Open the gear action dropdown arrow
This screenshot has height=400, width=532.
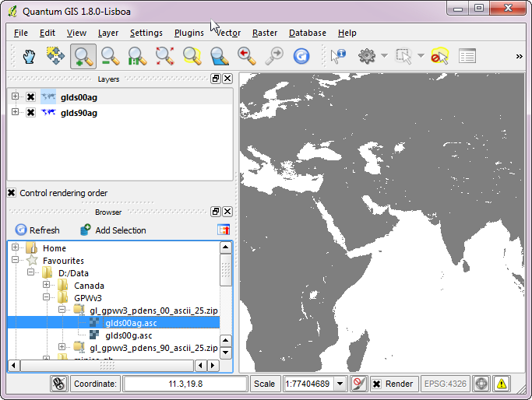pos(385,55)
